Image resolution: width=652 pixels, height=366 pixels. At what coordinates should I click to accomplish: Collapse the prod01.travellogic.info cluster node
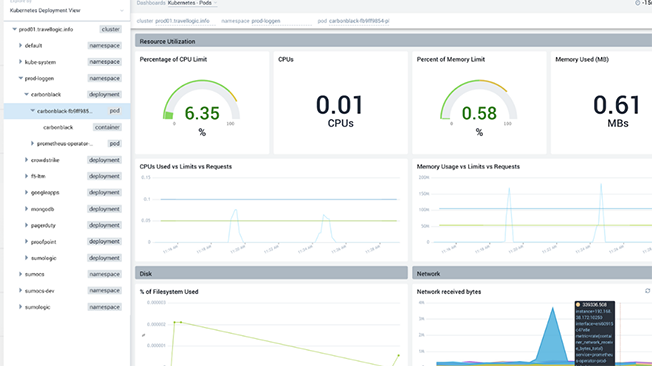coord(15,29)
